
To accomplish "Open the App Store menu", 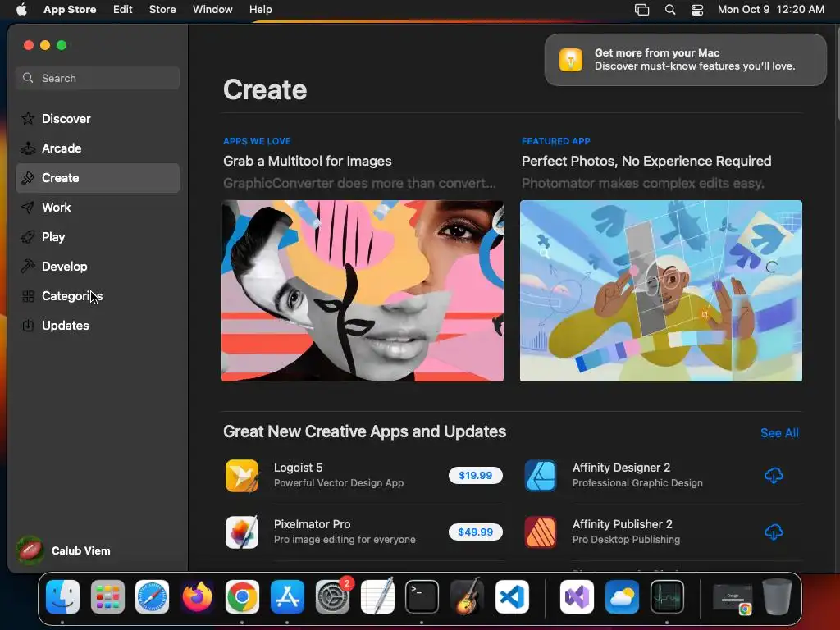I will (x=70, y=9).
